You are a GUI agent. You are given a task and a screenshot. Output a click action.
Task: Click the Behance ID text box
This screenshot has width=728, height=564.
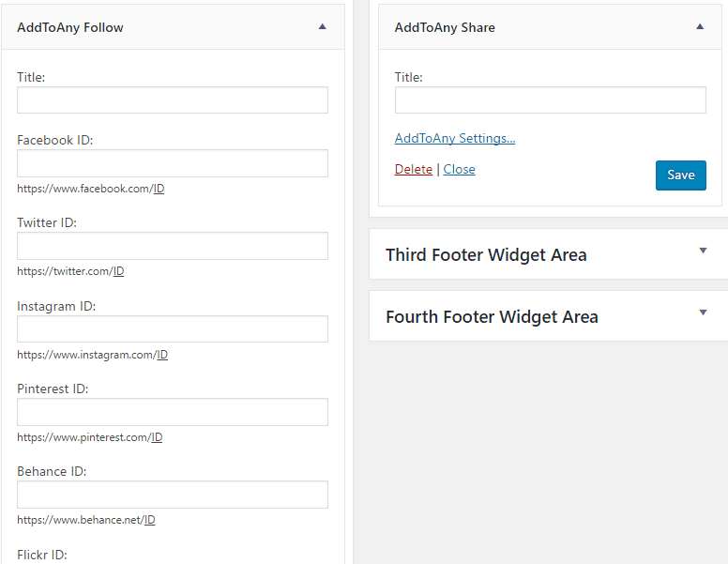173,495
